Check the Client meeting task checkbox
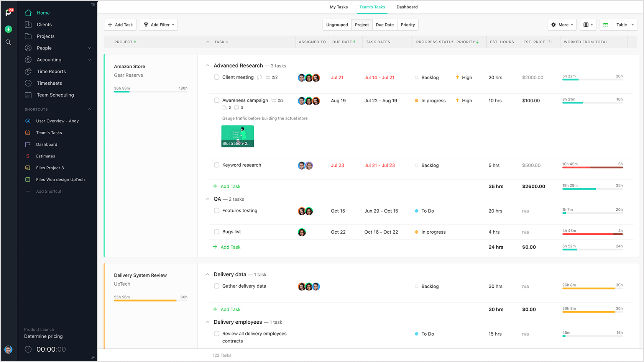 point(217,77)
